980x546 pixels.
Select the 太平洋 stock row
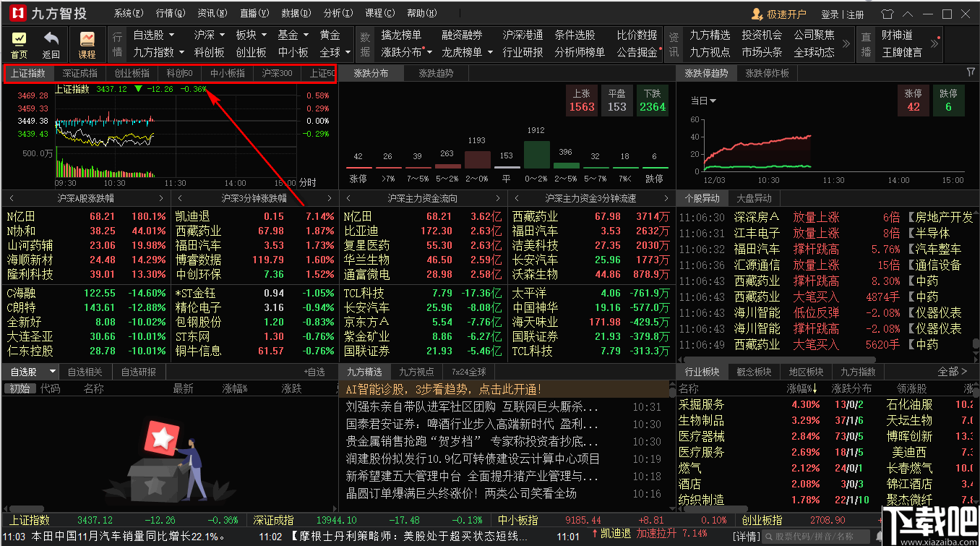coord(592,293)
